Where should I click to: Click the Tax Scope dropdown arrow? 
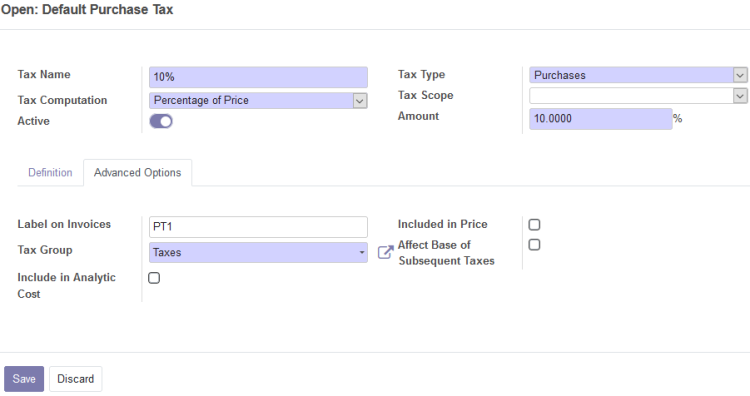[740, 96]
